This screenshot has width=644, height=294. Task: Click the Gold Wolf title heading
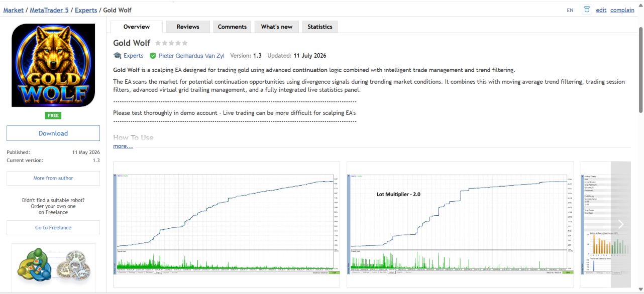[132, 43]
